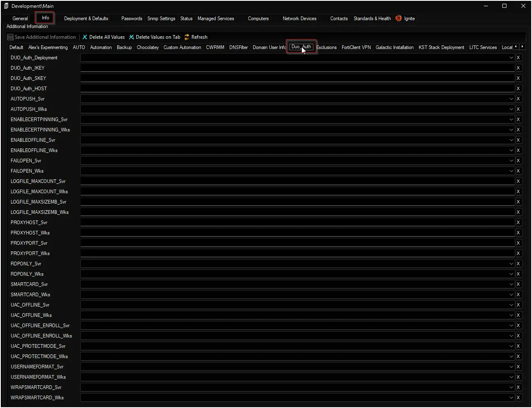Select the Galactic Installation sub-tab
Screen dimensions: 532x408
coord(394,47)
